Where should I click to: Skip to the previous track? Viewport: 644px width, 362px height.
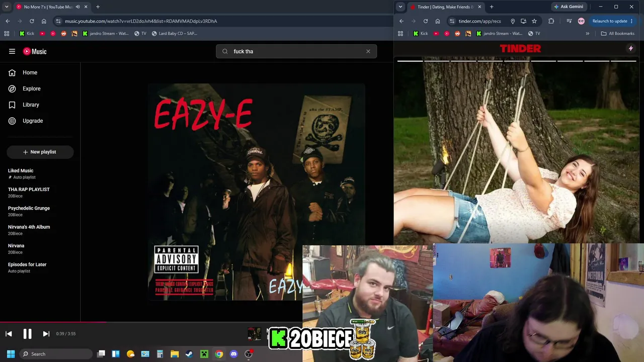pyautogui.click(x=9, y=334)
